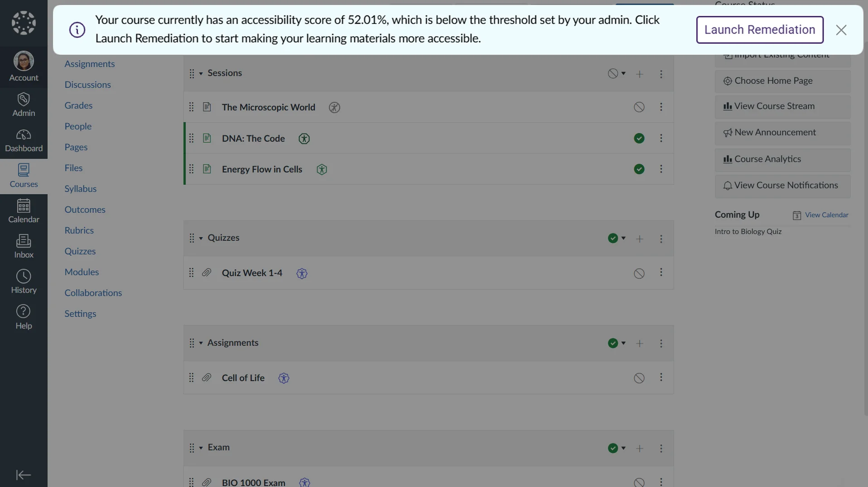
Task: Click accessibility icon beside DNA: The Code
Action: (x=304, y=139)
